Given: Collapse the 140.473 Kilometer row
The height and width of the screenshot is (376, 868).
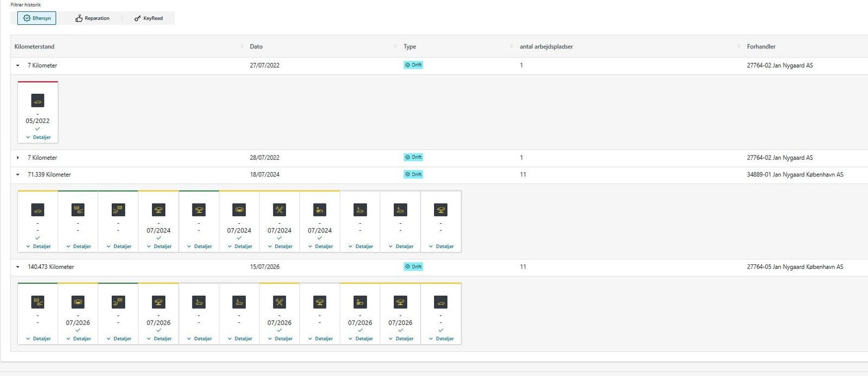Looking at the screenshot, I should (x=18, y=267).
